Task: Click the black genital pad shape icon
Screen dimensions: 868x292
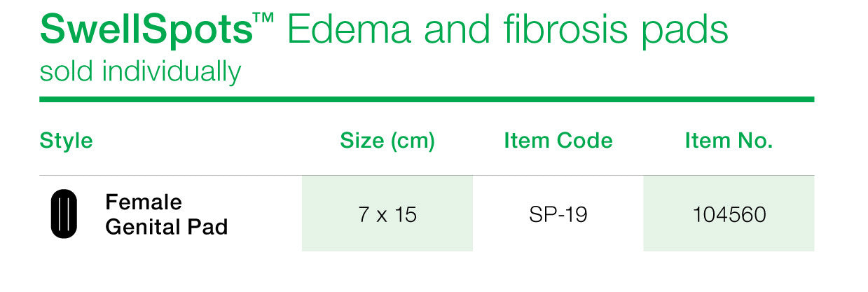Action: [64, 214]
